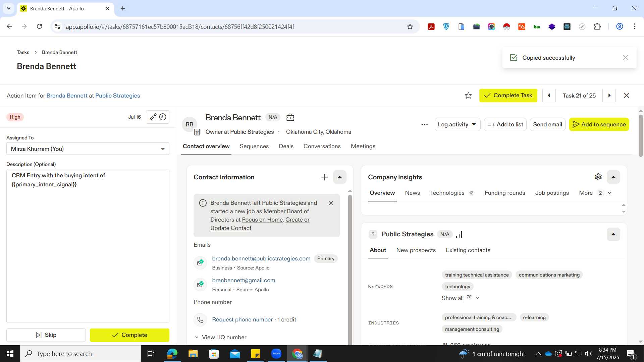Image resolution: width=644 pixels, height=362 pixels.
Task: Click the browser address bar URL
Action: [180, 26]
